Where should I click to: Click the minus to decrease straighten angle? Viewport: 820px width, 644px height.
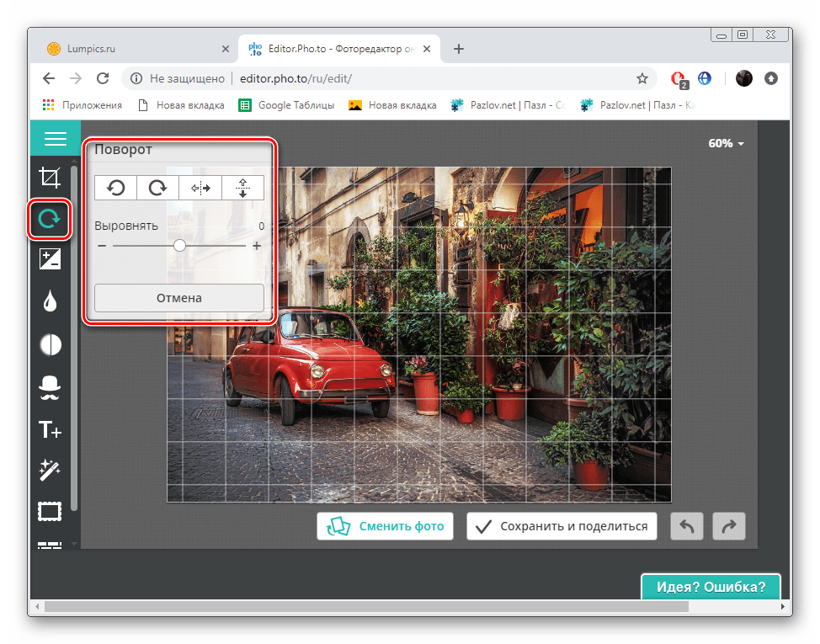coord(102,246)
